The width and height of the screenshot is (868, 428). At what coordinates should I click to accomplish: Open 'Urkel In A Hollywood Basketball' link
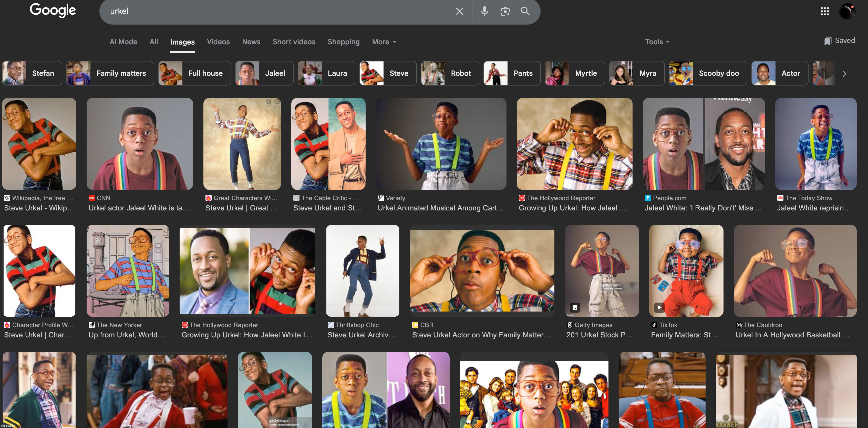(792, 335)
